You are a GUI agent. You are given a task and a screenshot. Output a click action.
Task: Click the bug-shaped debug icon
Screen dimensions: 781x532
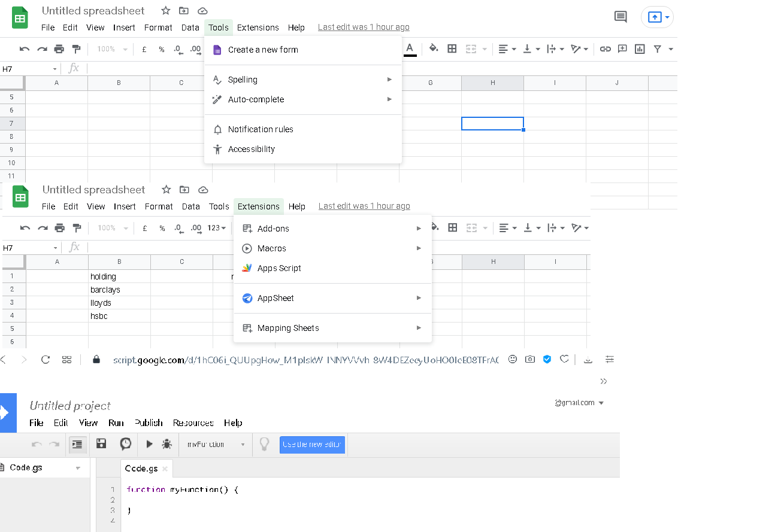tap(167, 444)
